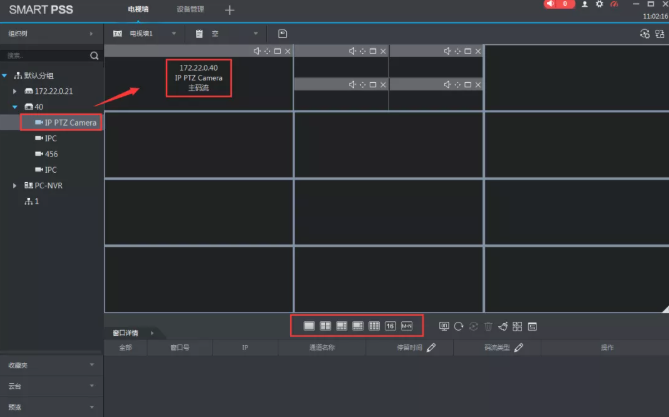Collapse the 40 device node
The height and width of the screenshot is (417, 669).
point(16,106)
